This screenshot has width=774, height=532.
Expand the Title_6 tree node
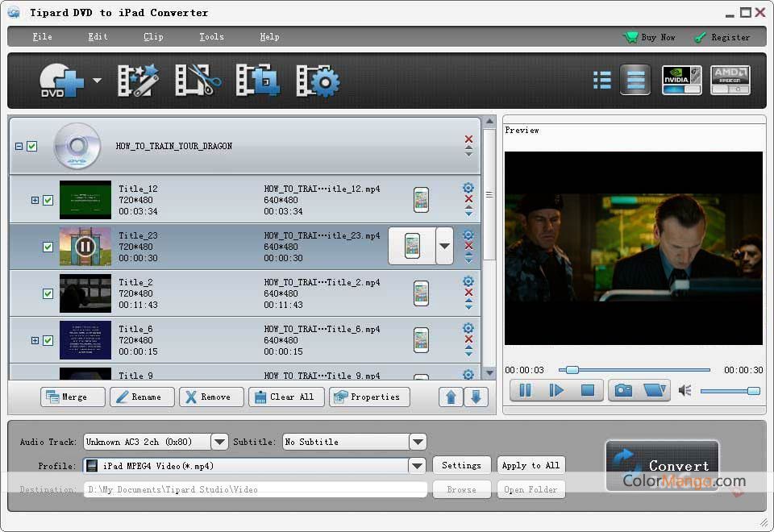[x=35, y=340]
